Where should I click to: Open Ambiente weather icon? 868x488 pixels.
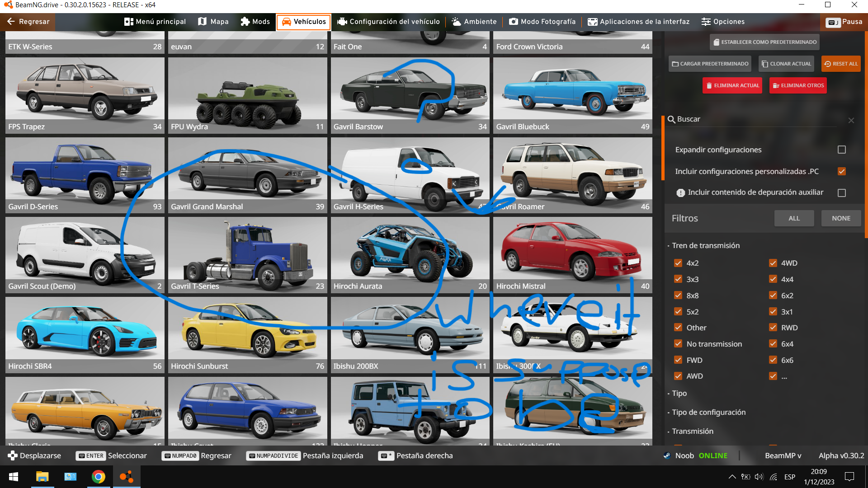pos(456,22)
